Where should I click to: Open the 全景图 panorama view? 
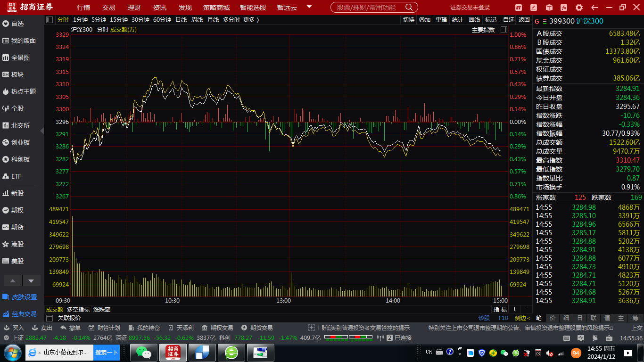[x=16, y=58]
